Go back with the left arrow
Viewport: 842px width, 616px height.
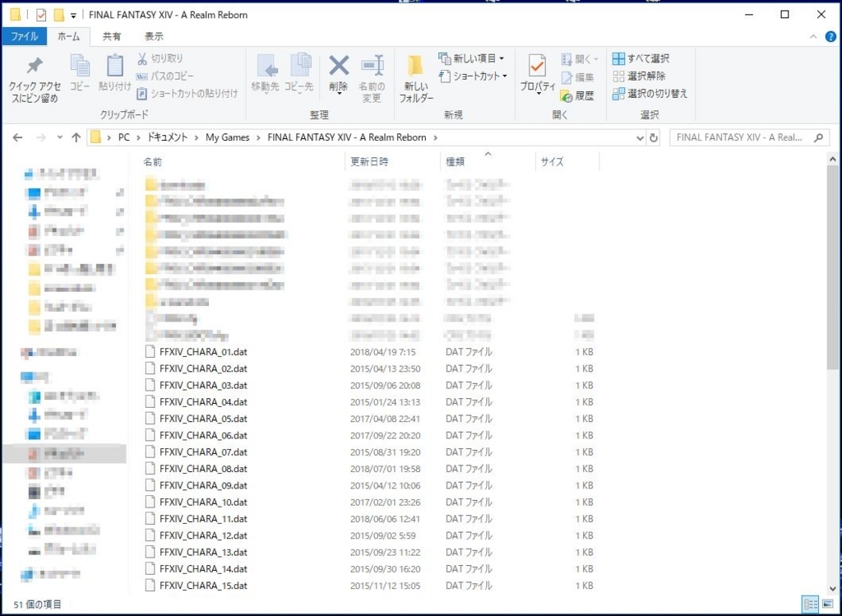coord(18,137)
